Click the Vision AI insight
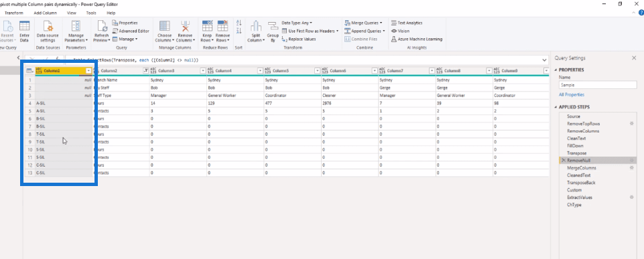 pyautogui.click(x=400, y=31)
